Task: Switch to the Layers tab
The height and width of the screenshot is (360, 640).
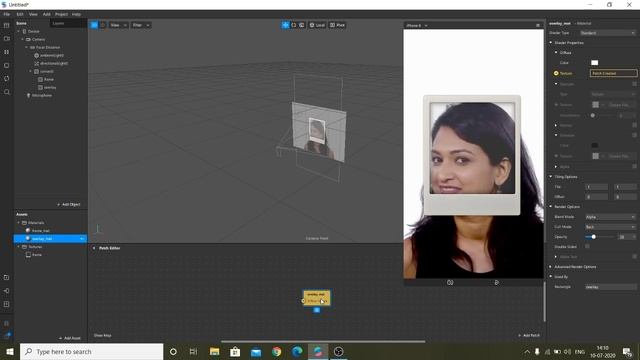Action: 58,24
